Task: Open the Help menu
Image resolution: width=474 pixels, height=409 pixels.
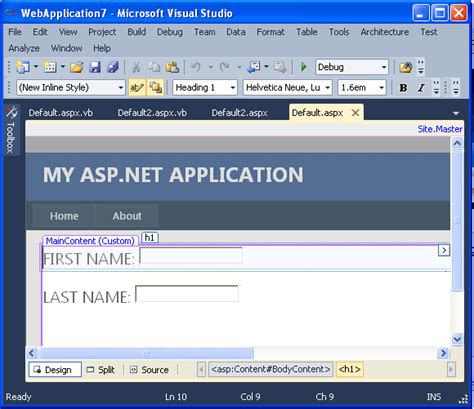Action: click(x=102, y=48)
